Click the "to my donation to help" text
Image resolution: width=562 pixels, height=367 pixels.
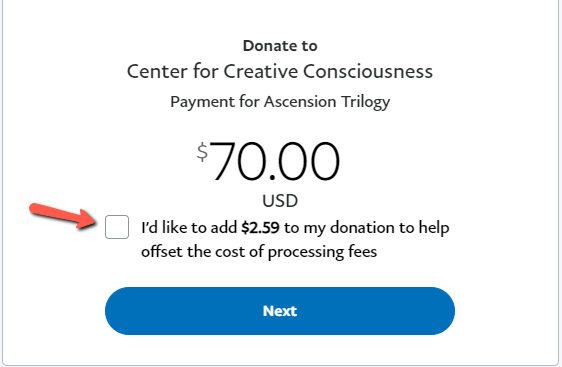[x=367, y=228]
